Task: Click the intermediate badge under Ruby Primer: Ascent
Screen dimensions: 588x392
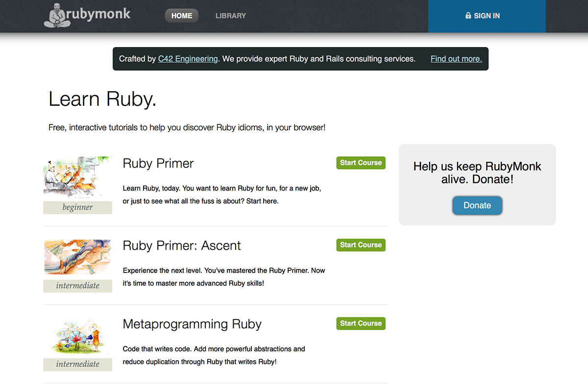Action: [x=77, y=286]
